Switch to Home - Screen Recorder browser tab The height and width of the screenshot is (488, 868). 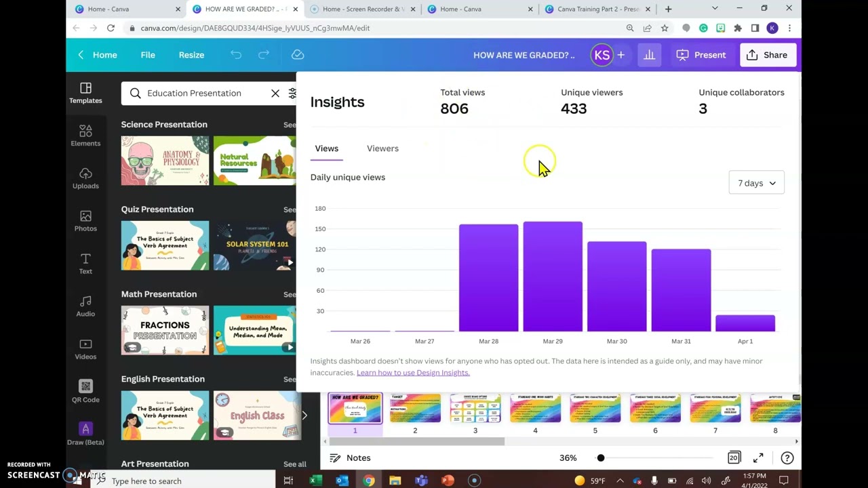[x=363, y=9]
